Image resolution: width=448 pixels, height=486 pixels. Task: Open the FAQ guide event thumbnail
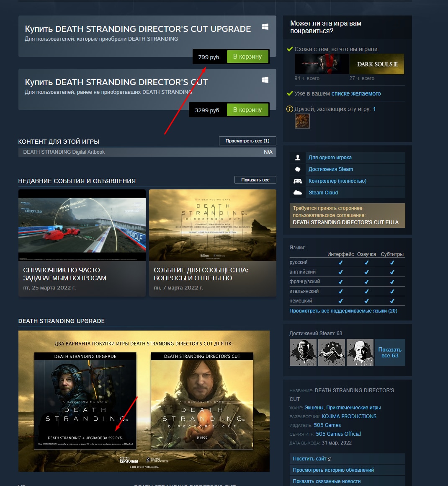[x=82, y=225]
